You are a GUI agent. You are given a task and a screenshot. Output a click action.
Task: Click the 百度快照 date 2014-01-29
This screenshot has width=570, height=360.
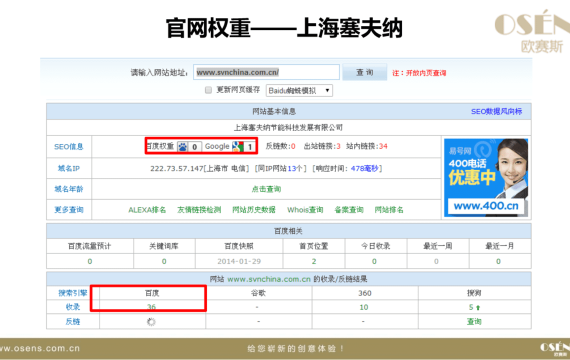pyautogui.click(x=239, y=261)
